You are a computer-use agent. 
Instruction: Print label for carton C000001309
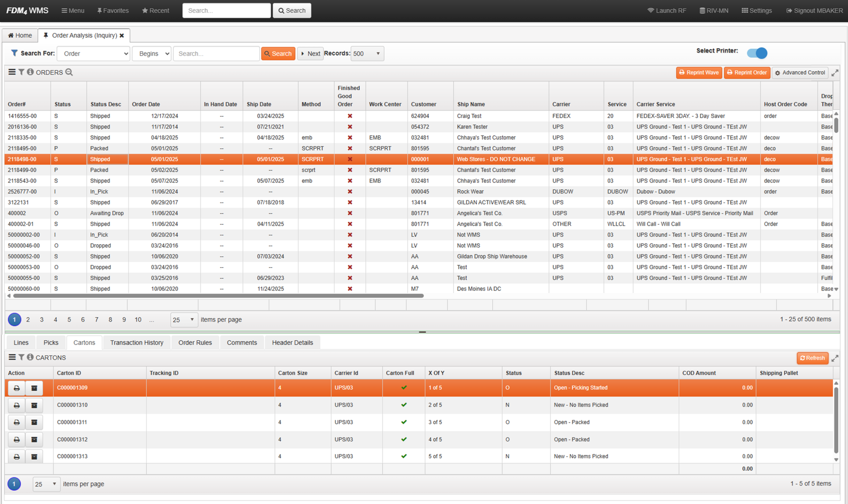17,388
